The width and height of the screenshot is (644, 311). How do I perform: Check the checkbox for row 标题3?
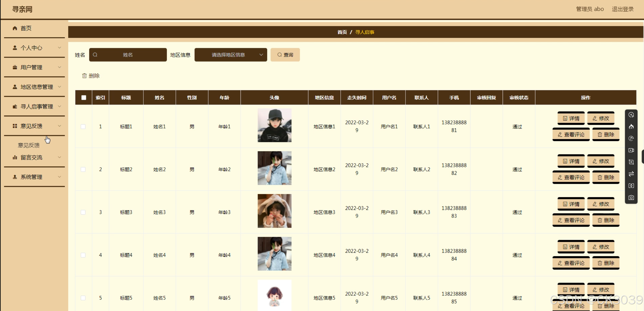pos(83,212)
